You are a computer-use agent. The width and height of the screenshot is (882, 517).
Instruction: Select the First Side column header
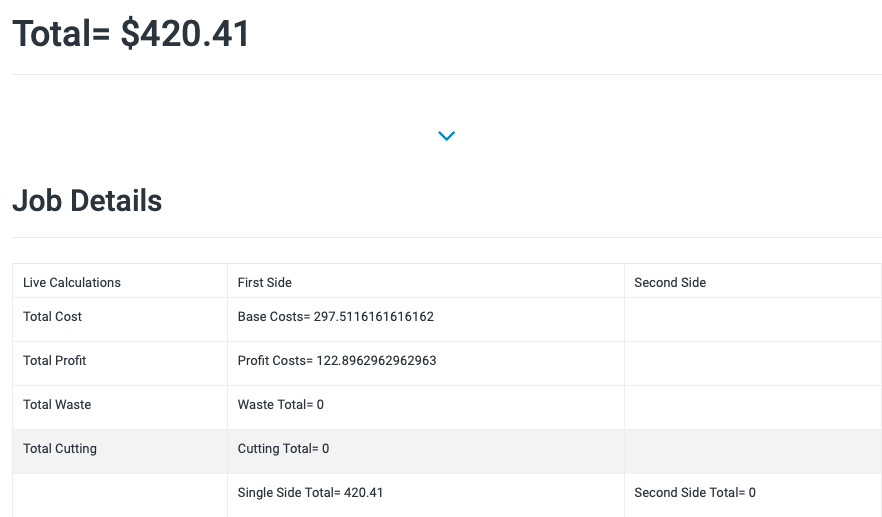pos(426,281)
